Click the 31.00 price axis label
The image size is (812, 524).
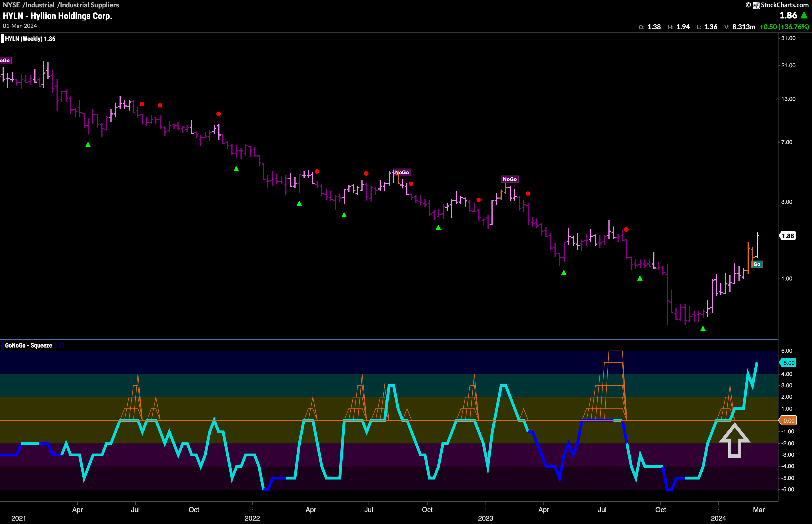pos(788,38)
